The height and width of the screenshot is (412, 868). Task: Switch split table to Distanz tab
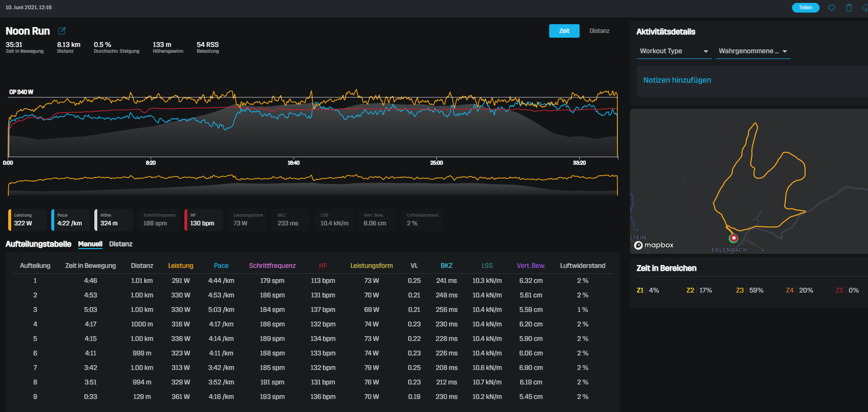120,244
